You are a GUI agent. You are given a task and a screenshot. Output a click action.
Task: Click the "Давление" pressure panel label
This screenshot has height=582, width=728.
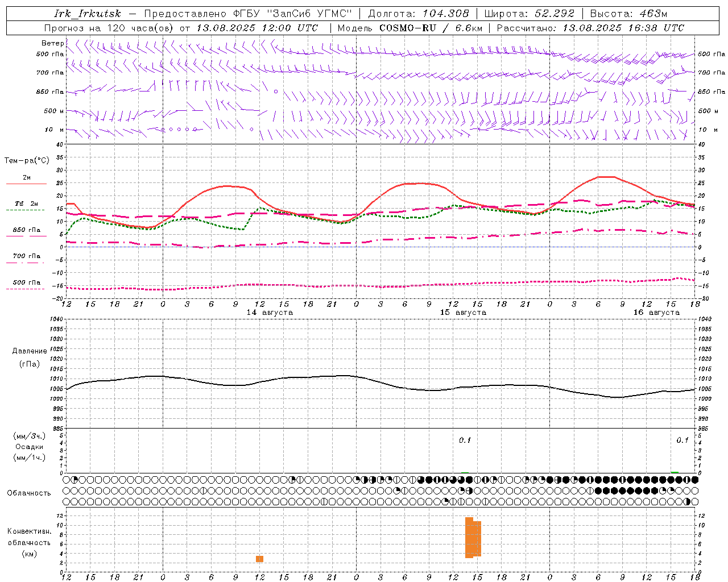(30, 351)
